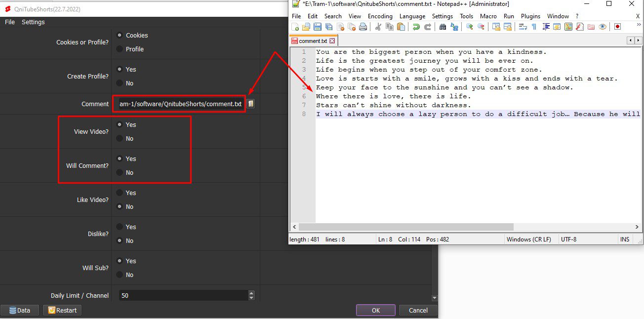Click the OK button
The height and width of the screenshot is (319, 644).
376,310
